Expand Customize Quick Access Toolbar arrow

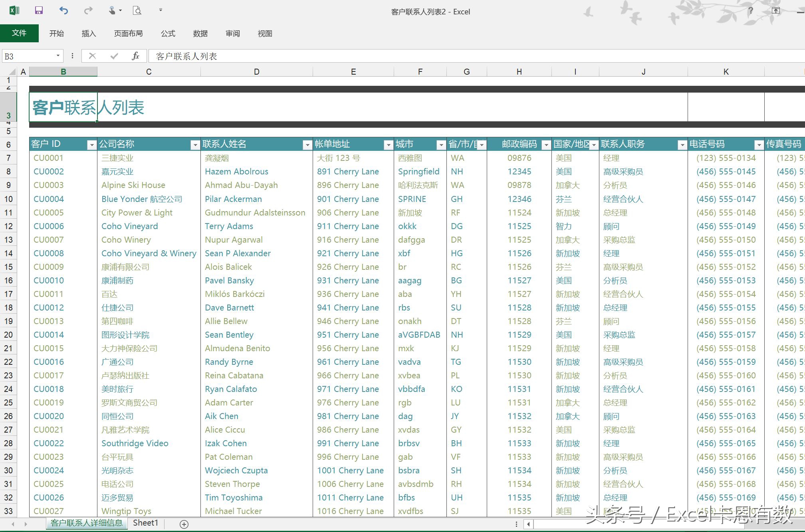(x=161, y=10)
